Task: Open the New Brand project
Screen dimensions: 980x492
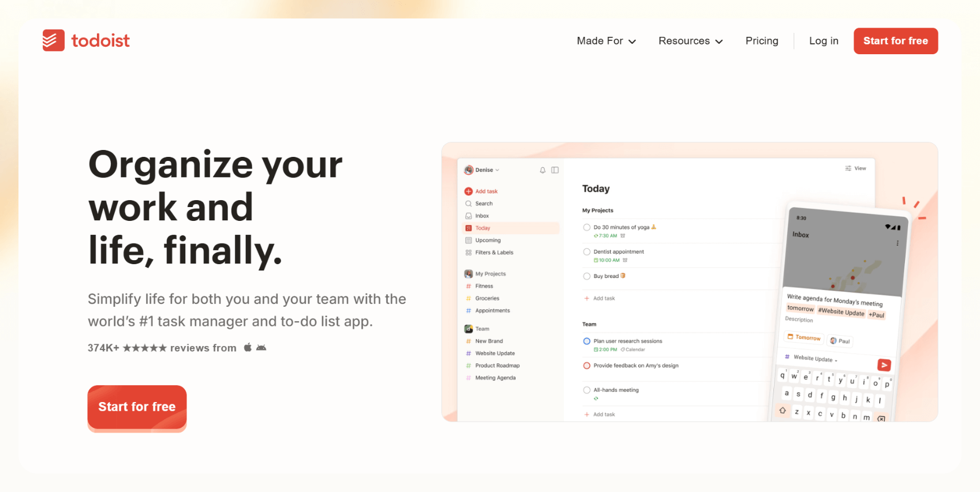Action: [x=489, y=341]
